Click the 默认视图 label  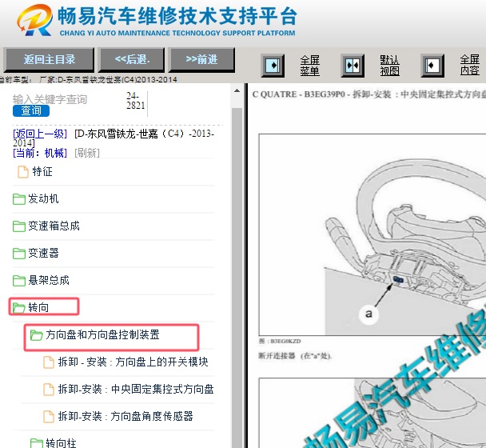389,66
